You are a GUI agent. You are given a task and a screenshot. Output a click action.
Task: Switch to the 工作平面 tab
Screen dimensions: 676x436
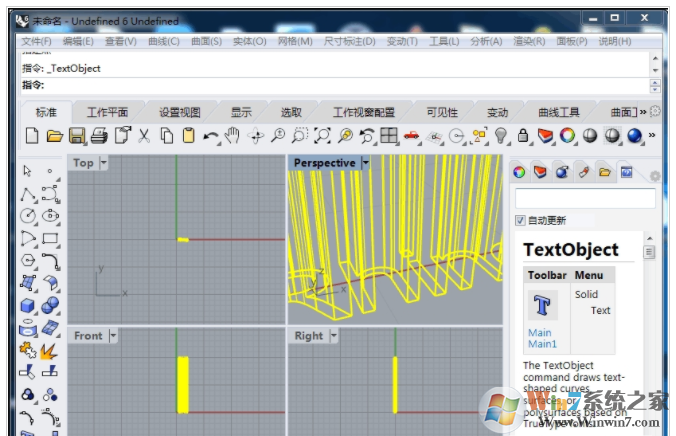point(107,112)
